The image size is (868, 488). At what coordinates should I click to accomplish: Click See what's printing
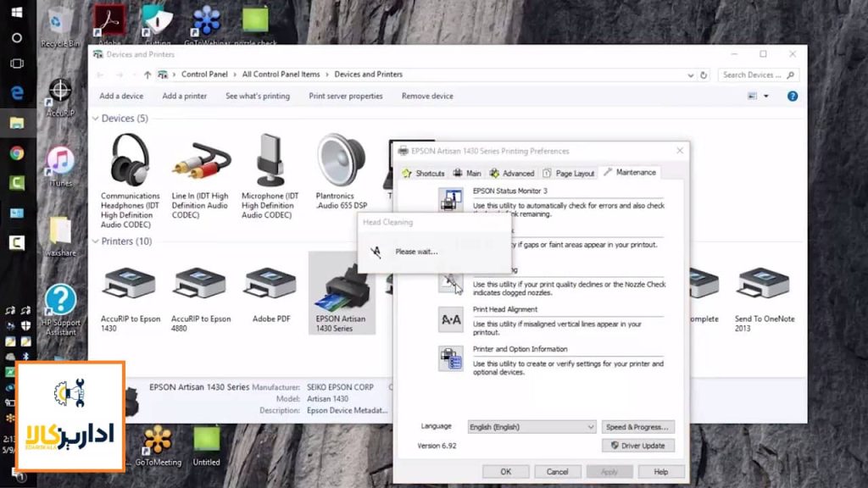(x=258, y=97)
